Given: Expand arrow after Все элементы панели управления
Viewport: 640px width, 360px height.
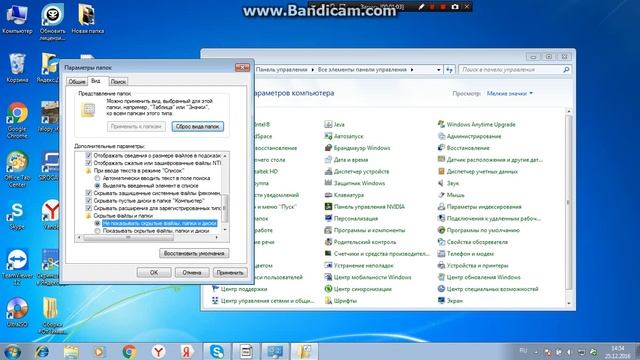Looking at the screenshot, I should pyautogui.click(x=412, y=70).
